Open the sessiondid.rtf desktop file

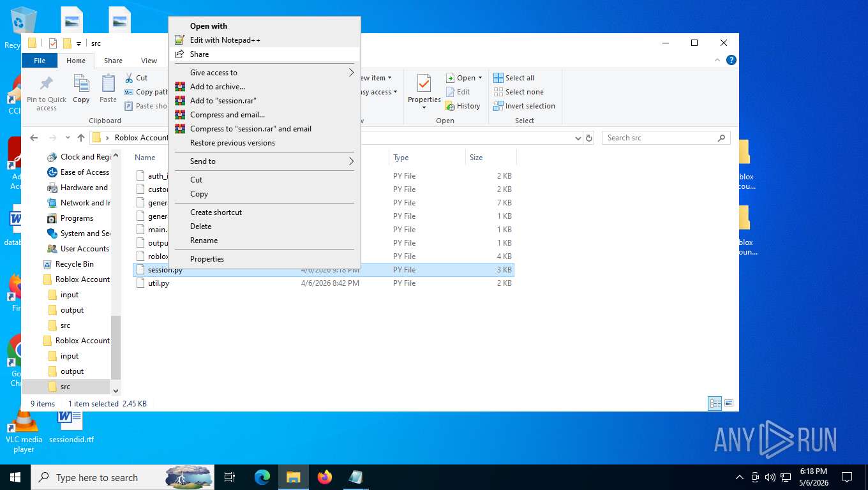click(71, 426)
